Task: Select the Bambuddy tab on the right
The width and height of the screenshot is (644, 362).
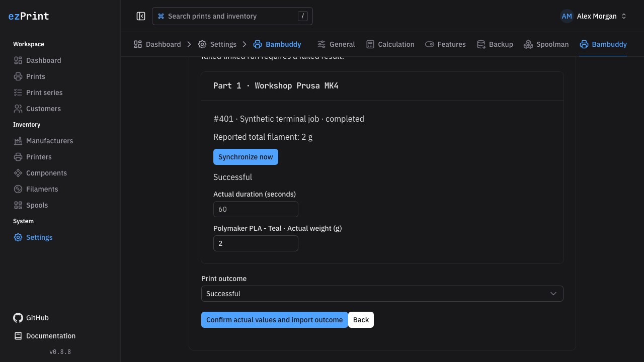Action: pyautogui.click(x=603, y=44)
